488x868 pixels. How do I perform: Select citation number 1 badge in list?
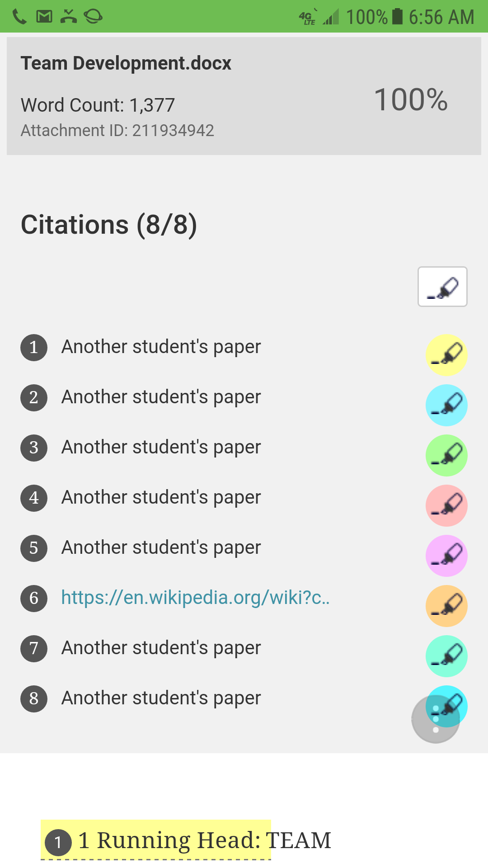point(34,347)
